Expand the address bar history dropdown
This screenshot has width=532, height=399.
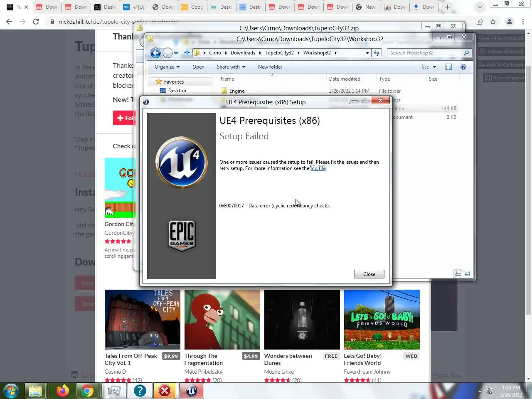coord(367,53)
